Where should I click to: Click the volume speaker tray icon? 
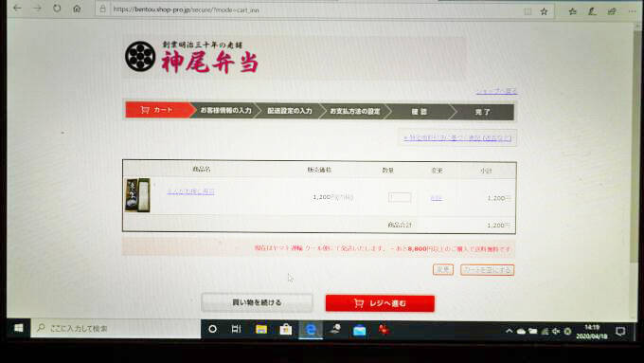coord(556,332)
